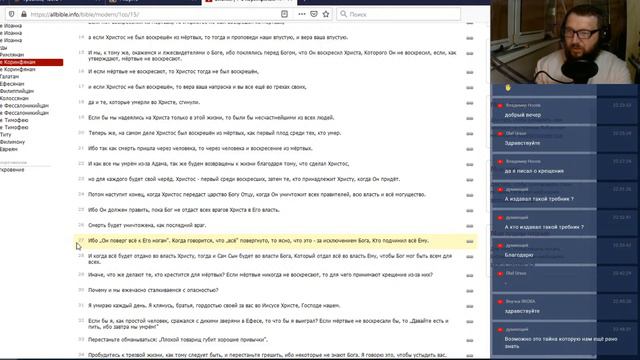Open the Колоссянам book in sidebar
Viewport: 640px width, 360px height.
tap(14, 98)
